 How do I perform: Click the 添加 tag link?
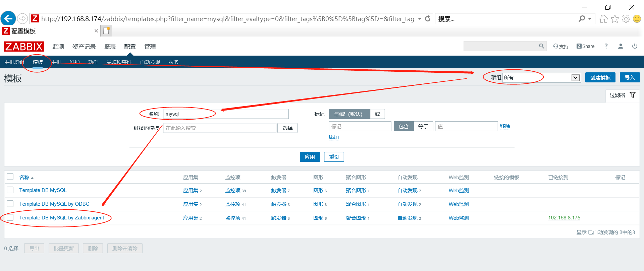tap(334, 137)
